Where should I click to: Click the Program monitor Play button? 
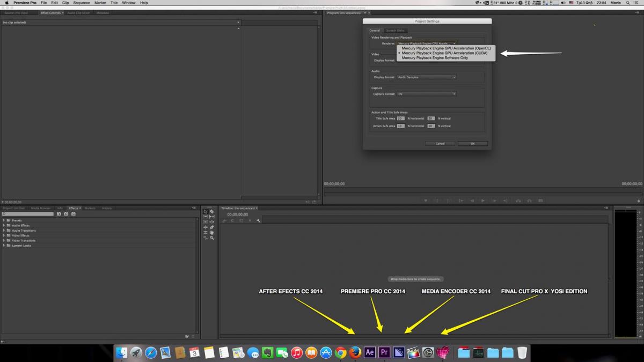pos(483,201)
